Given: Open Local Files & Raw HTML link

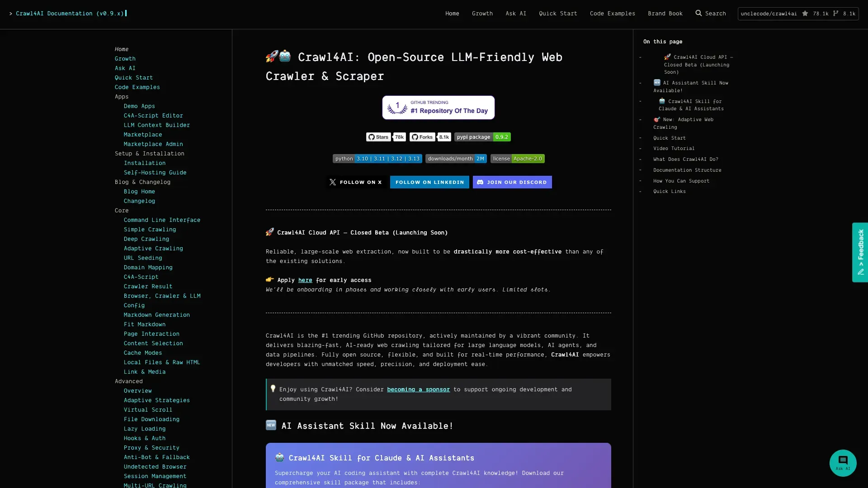Looking at the screenshot, I should [x=162, y=362].
